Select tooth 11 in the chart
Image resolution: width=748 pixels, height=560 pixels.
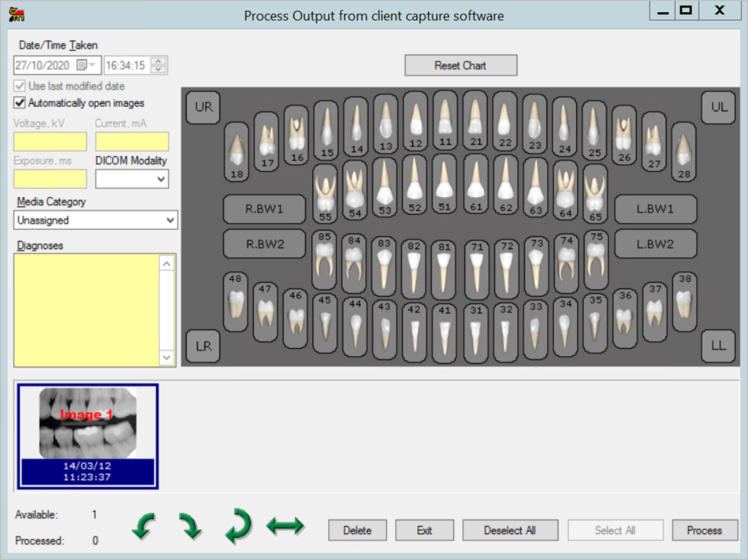[x=445, y=121]
